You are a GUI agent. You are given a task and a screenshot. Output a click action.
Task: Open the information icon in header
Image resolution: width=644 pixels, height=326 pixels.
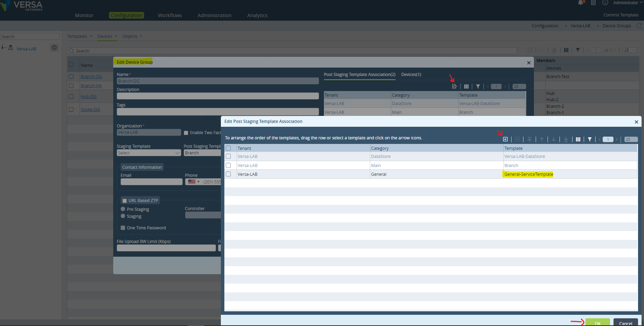(605, 3)
